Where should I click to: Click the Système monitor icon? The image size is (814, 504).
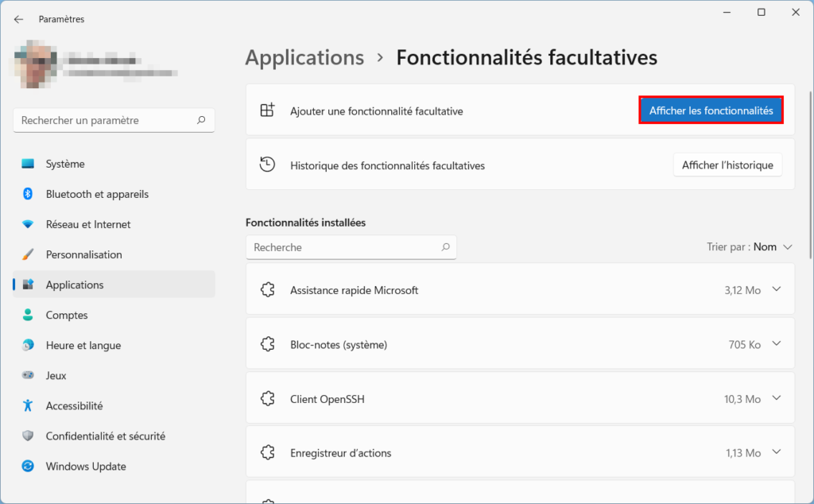pos(28,164)
